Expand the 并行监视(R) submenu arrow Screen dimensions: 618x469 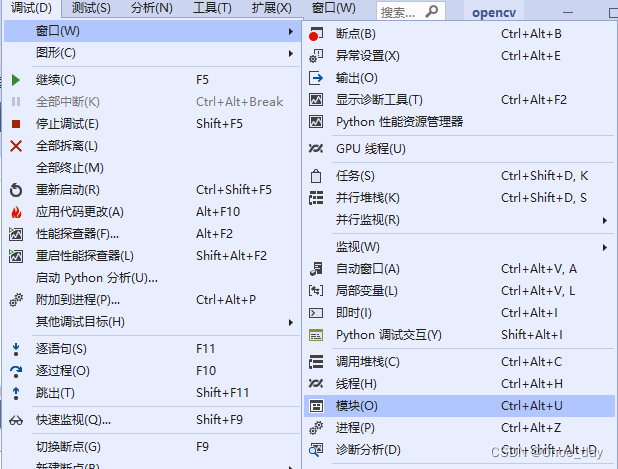(x=605, y=220)
